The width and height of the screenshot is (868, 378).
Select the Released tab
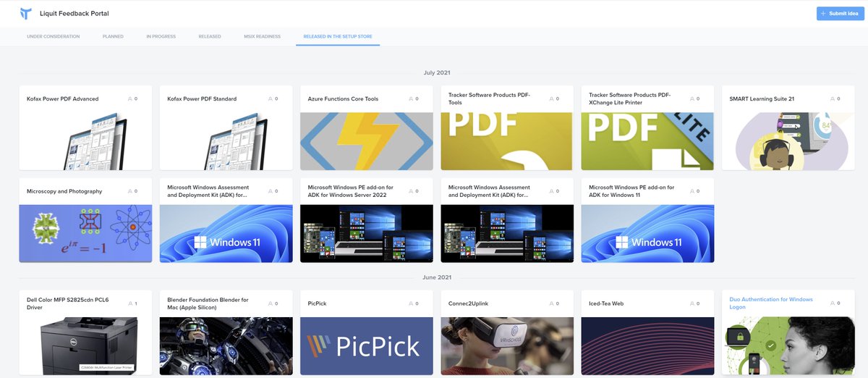210,36
